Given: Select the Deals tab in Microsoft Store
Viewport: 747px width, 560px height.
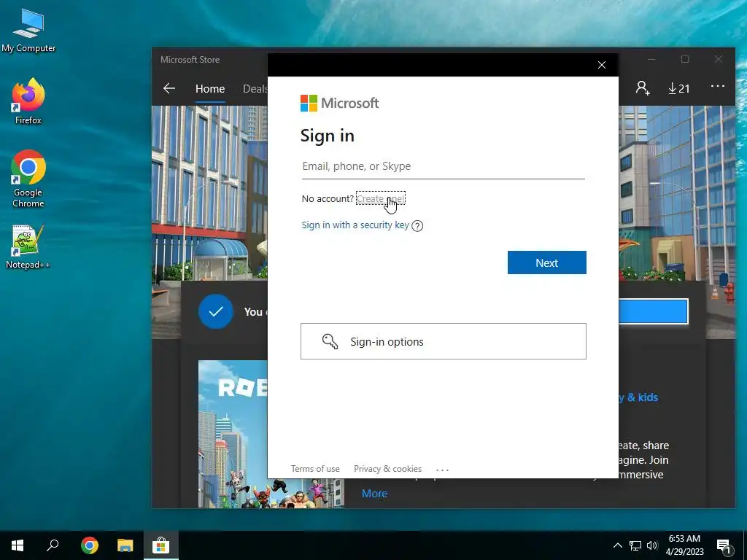Looking at the screenshot, I should click(255, 88).
